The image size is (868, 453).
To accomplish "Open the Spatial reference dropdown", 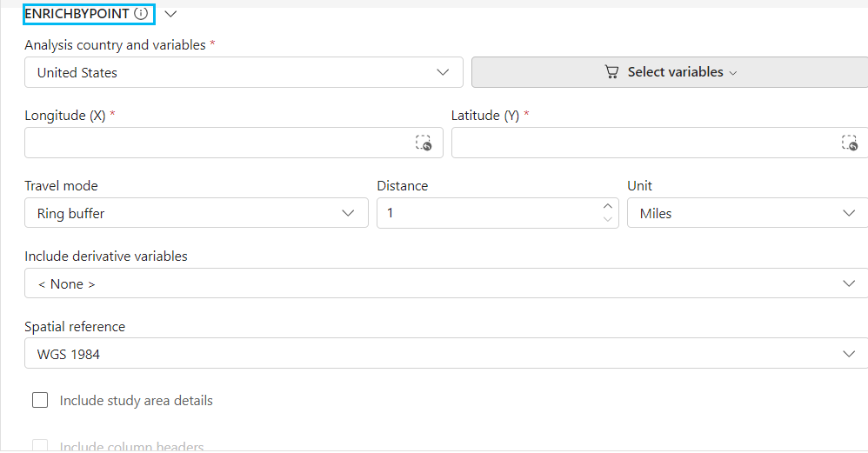I will pyautogui.click(x=445, y=354).
